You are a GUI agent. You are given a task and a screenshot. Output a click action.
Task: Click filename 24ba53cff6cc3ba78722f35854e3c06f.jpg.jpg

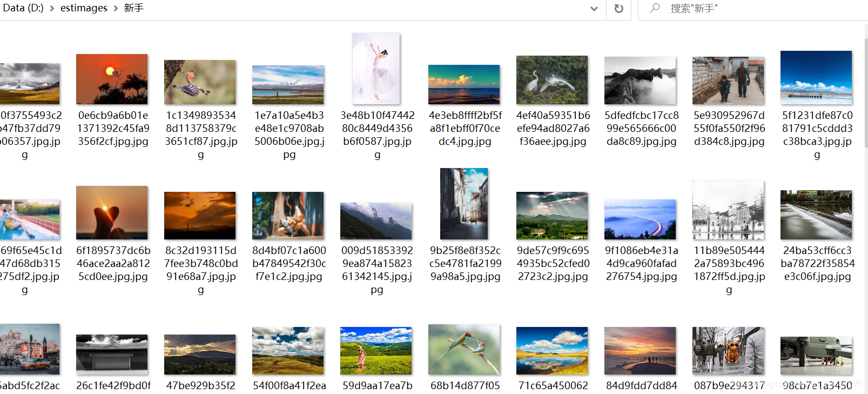817,263
